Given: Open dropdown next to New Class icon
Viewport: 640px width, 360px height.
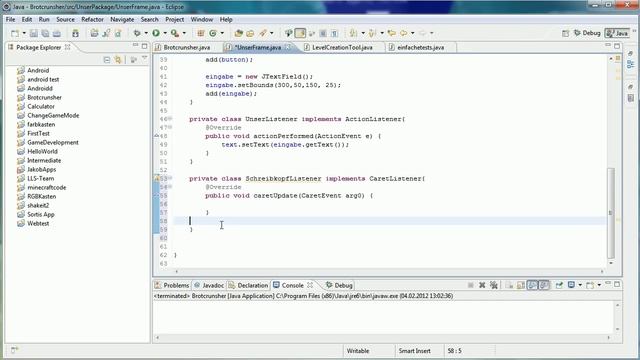Looking at the screenshot, I should (x=222, y=33).
